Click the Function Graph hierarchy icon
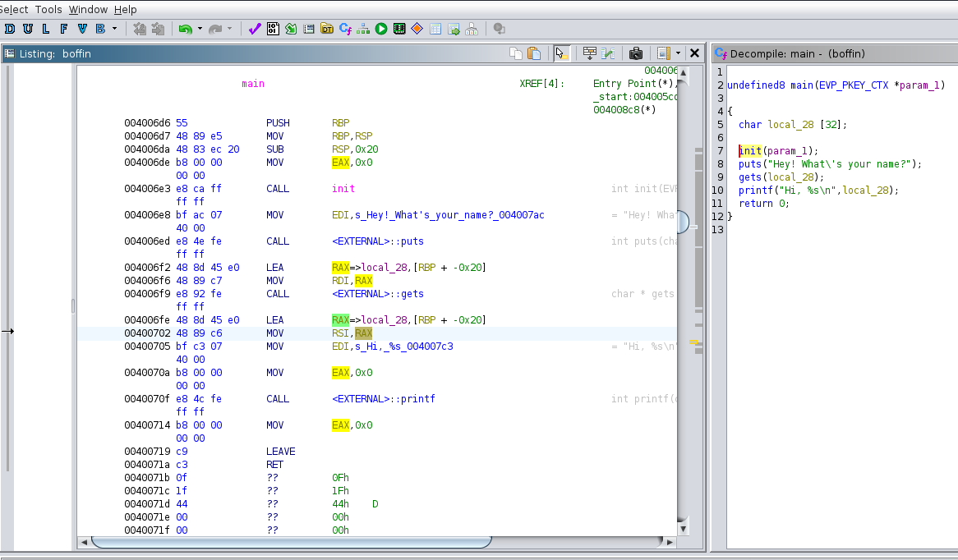958x560 pixels. pos(363,29)
